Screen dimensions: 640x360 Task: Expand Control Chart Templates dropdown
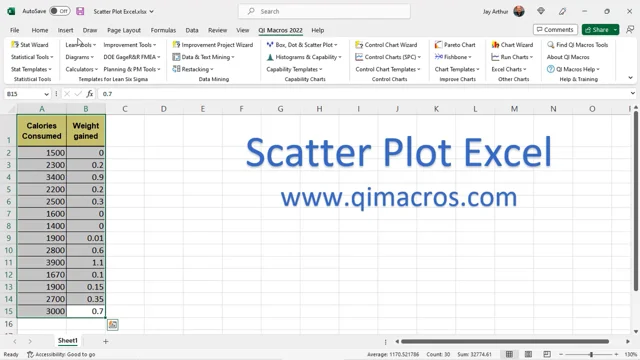click(x=388, y=69)
